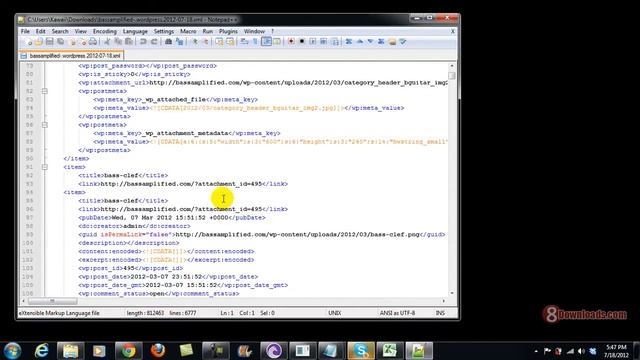Create a new document with the New toolbar icon
This screenshot has height=360, width=640.
coord(28,42)
